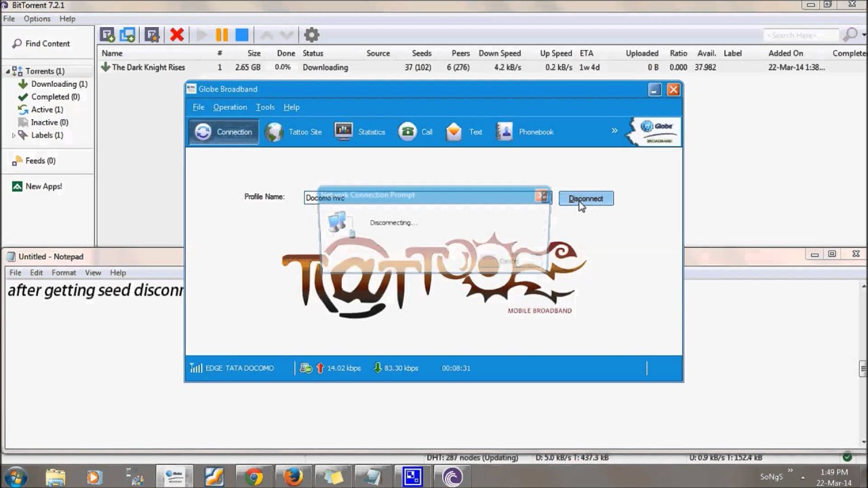This screenshot has width=868, height=488.
Task: Collapse the Torrents tree node
Action: click(8, 71)
